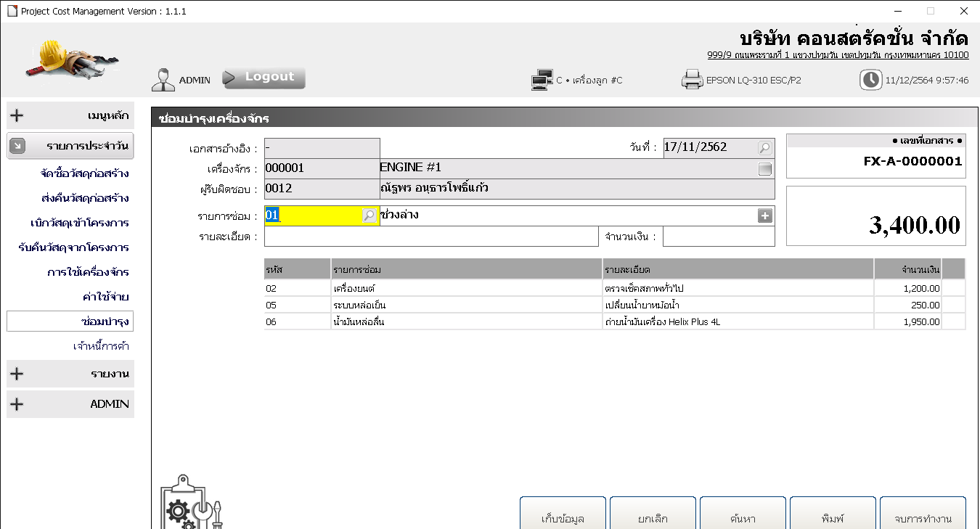Click the พิมพ์ print button
The image size is (980, 529).
832,517
